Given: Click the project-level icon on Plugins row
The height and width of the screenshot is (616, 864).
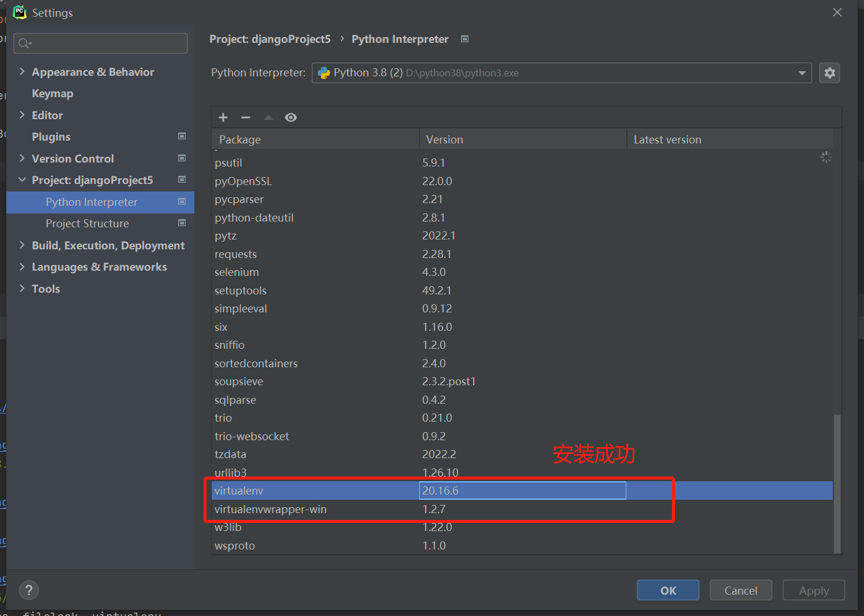Looking at the screenshot, I should tap(182, 137).
